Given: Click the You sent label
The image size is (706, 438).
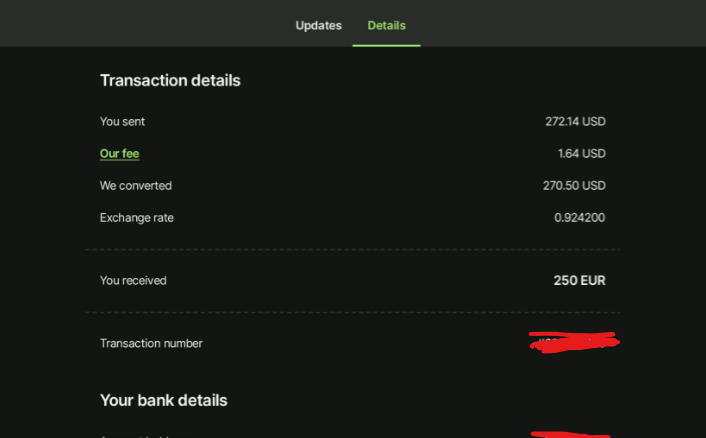Looking at the screenshot, I should [122, 122].
